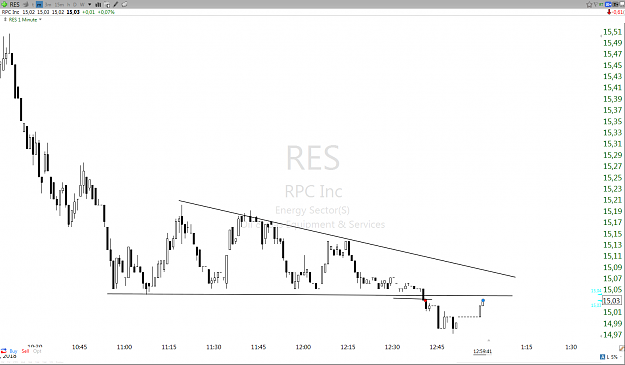Click the pencil icon at axis bottom-right corner
Screen dimensions: 625x365
(622, 348)
